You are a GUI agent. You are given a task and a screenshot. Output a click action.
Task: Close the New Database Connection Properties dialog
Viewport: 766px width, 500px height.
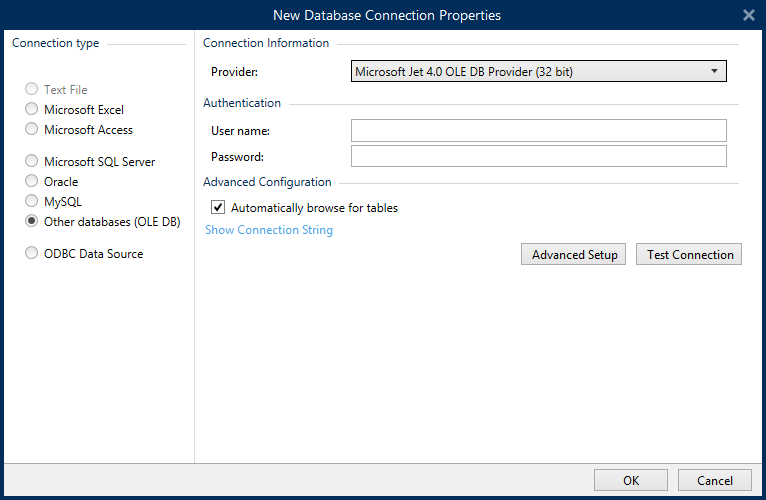[748, 15]
